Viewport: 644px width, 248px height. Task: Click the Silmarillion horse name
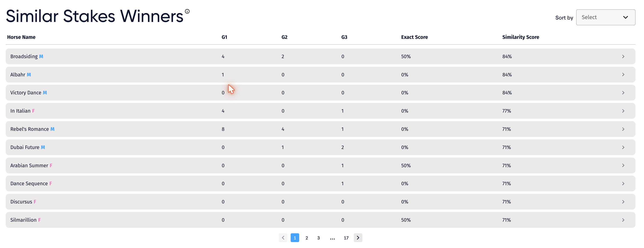(x=23, y=220)
